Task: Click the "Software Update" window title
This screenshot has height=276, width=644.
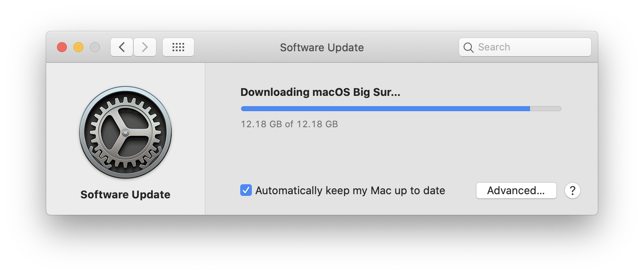Action: click(x=322, y=48)
